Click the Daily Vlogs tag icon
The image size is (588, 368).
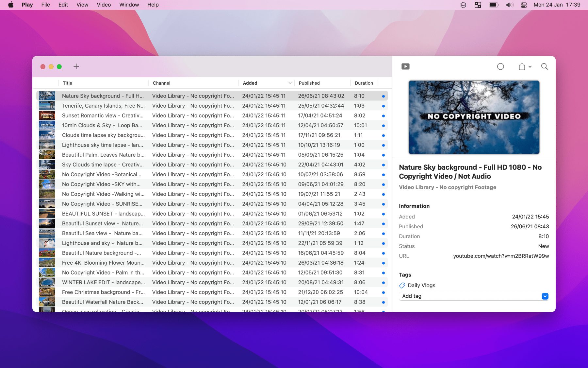coord(402,285)
